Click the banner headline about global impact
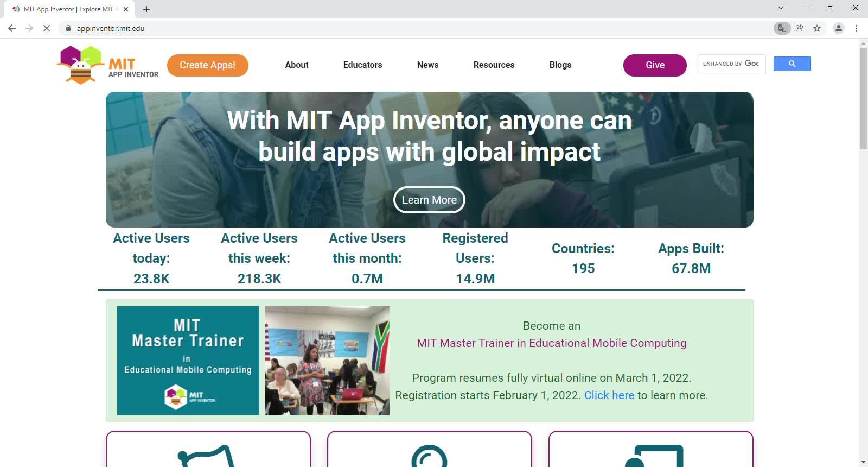 430,136
